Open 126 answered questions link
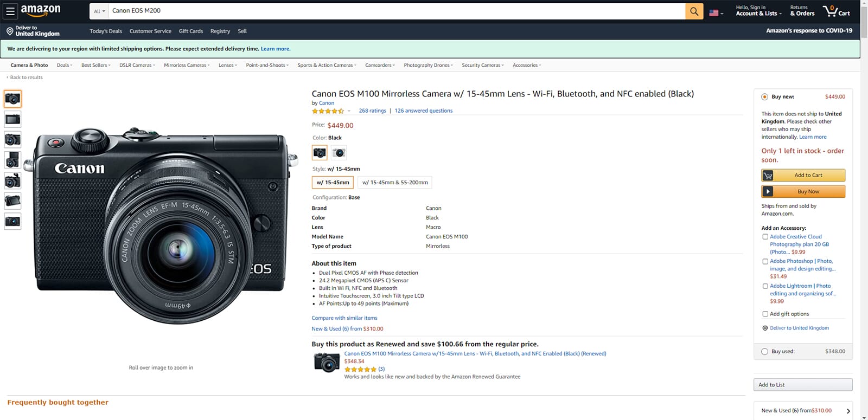Image resolution: width=868 pixels, height=420 pixels. [x=424, y=111]
